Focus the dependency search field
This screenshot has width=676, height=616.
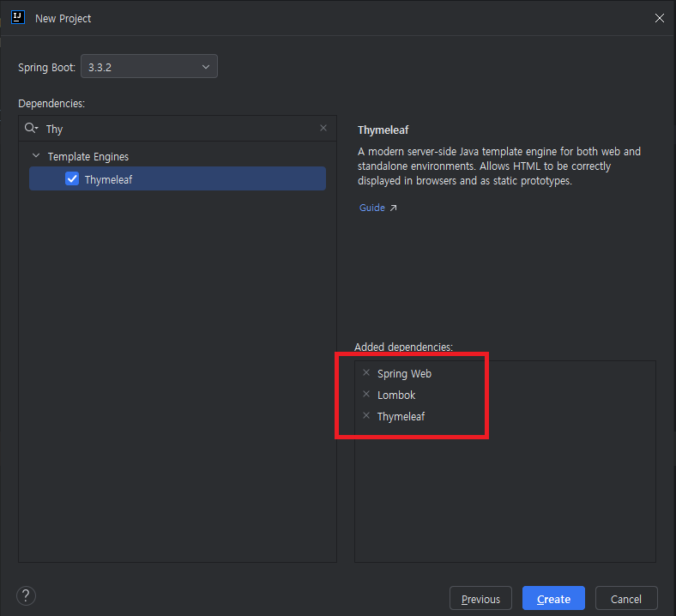[178, 129]
